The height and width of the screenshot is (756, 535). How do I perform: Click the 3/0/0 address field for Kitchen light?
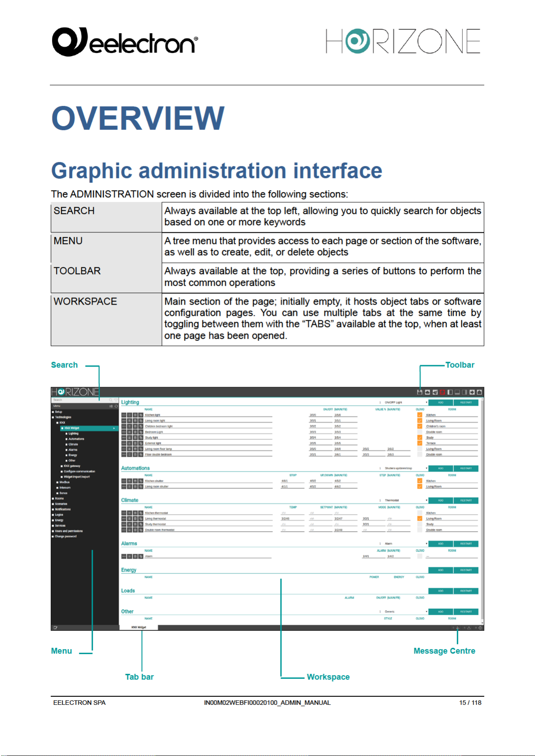pyautogui.click(x=319, y=415)
